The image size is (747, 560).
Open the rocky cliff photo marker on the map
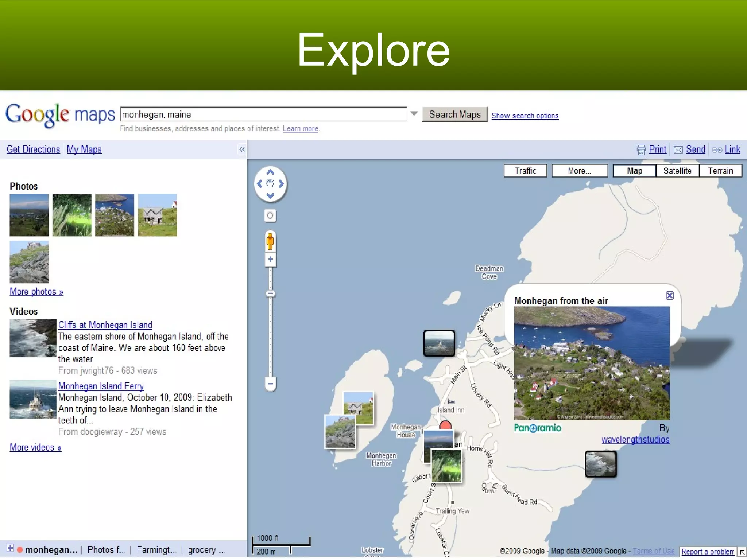(x=340, y=432)
